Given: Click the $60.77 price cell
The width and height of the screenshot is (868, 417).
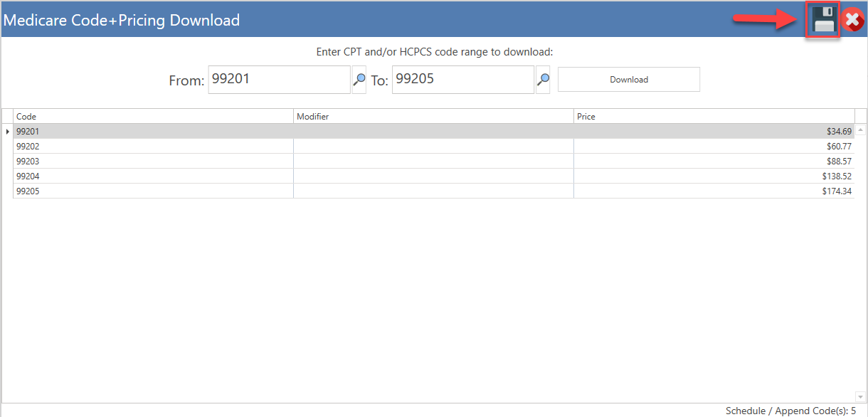Looking at the screenshot, I should pos(714,147).
